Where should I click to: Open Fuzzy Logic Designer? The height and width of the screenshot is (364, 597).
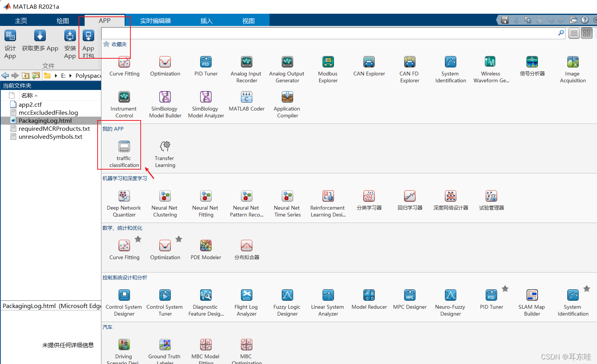click(x=287, y=303)
